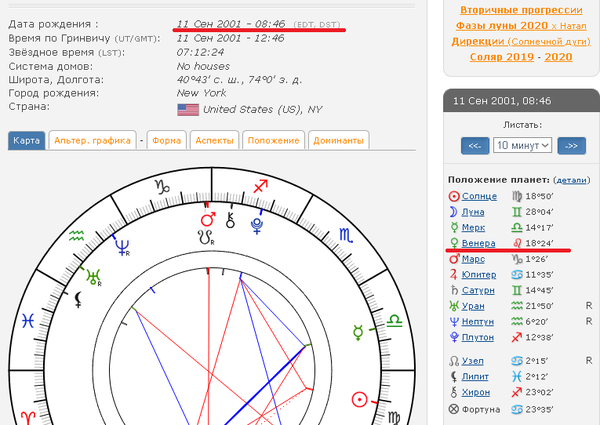Click the Фортуна crossed-circle icon

tap(453, 409)
